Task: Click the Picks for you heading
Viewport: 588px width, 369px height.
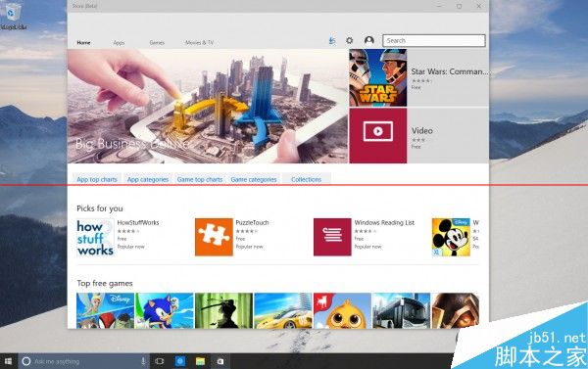Action: click(x=100, y=208)
